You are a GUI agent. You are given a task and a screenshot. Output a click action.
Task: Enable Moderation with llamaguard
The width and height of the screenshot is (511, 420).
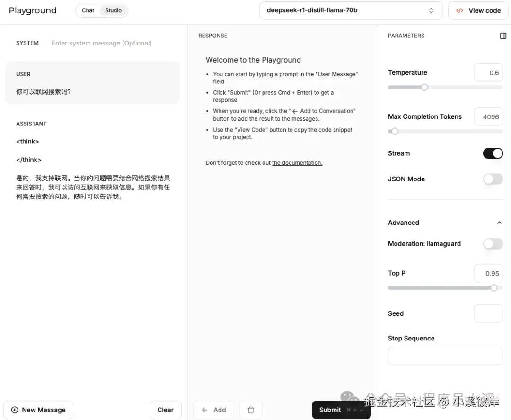click(493, 243)
